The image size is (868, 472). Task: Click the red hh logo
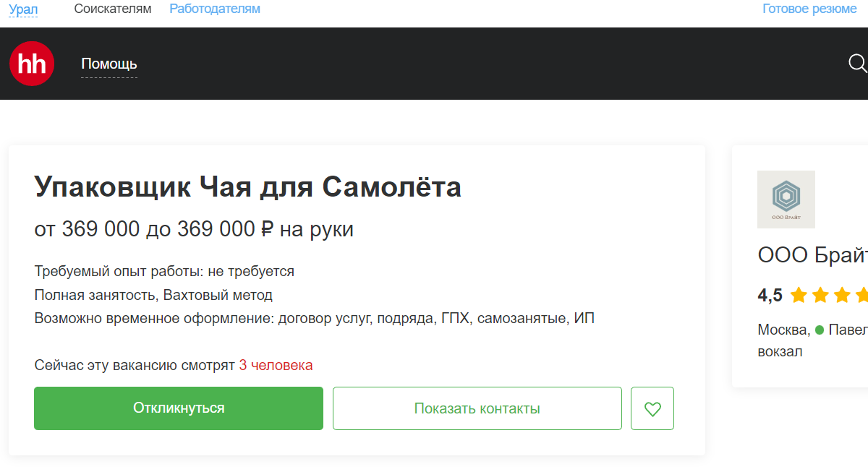tap(33, 64)
